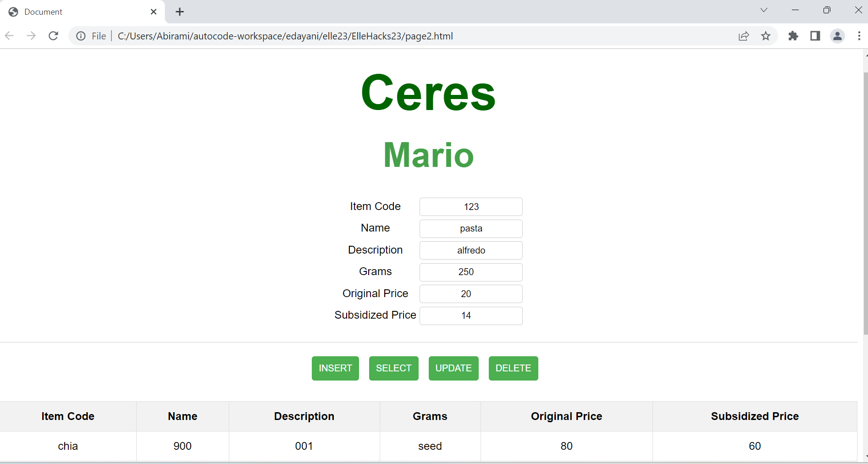
Task: Focus the Name input containing pasta
Action: click(x=471, y=229)
